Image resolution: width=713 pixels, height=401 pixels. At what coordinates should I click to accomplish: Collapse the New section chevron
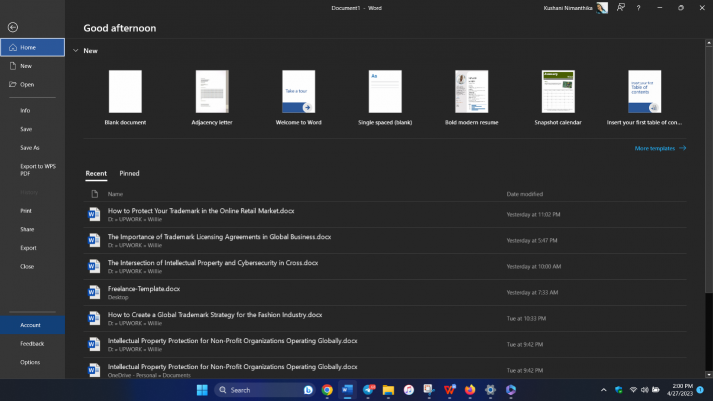click(x=75, y=51)
